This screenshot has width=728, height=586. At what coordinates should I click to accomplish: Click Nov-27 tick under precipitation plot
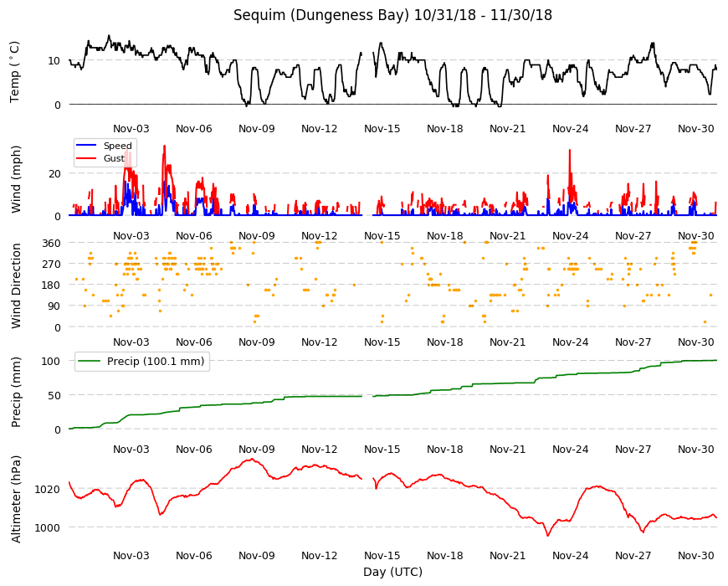coord(633,449)
